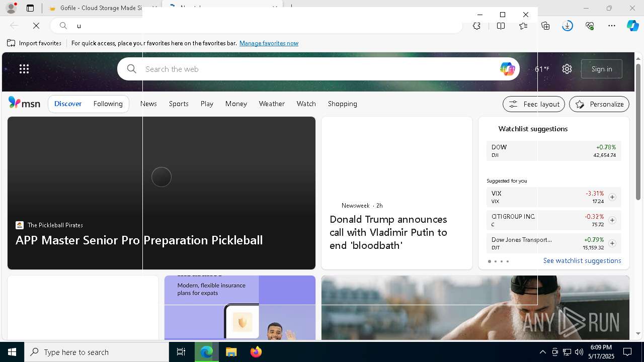Viewport: 644px width, 362px height.
Task: Open Favorites star list icon
Action: [x=523, y=26]
